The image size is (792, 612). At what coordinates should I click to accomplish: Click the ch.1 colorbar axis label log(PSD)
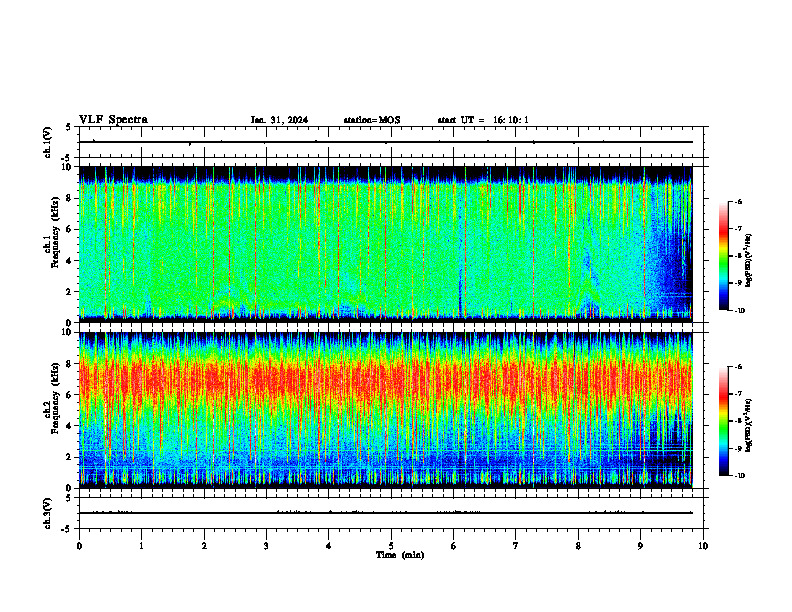(x=749, y=261)
